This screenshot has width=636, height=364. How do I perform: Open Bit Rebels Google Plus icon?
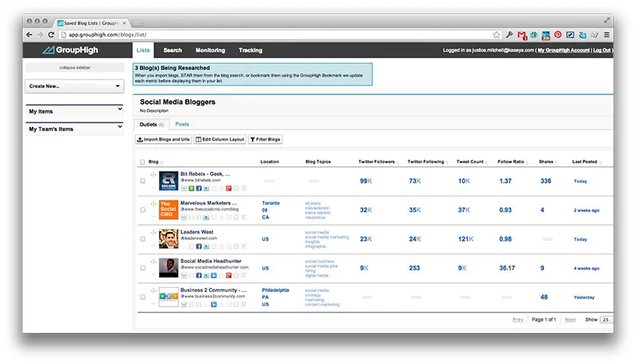[x=229, y=188]
